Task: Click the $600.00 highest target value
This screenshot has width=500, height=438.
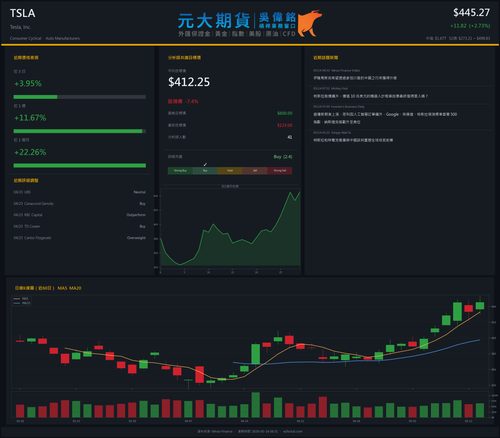Action: click(x=285, y=113)
